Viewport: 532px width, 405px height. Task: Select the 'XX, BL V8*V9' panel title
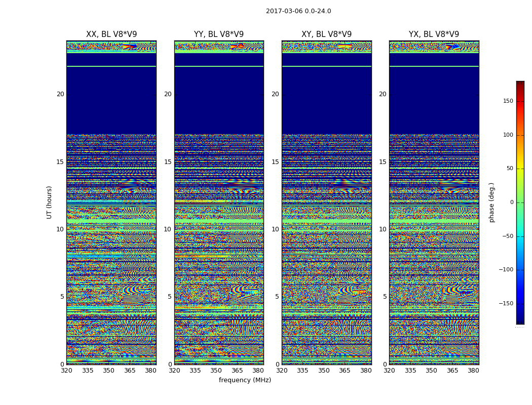click(111, 34)
